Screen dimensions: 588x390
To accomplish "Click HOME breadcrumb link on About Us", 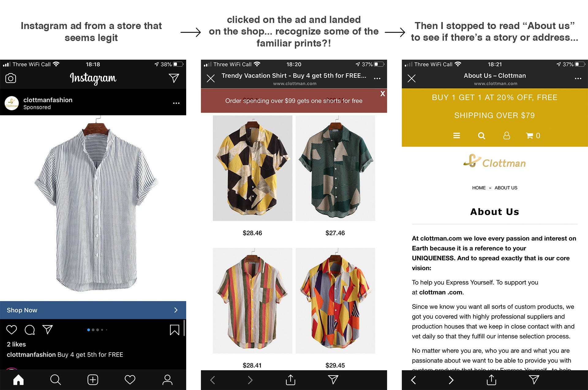I will [x=479, y=188].
